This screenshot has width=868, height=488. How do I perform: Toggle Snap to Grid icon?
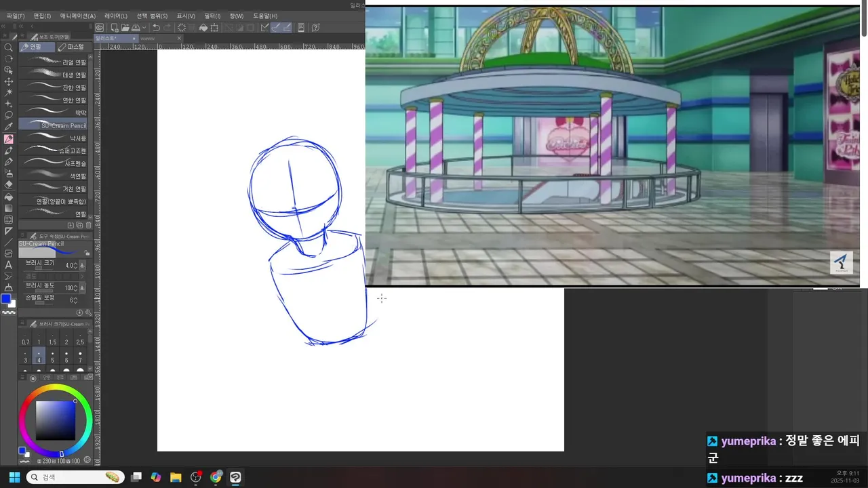[288, 28]
